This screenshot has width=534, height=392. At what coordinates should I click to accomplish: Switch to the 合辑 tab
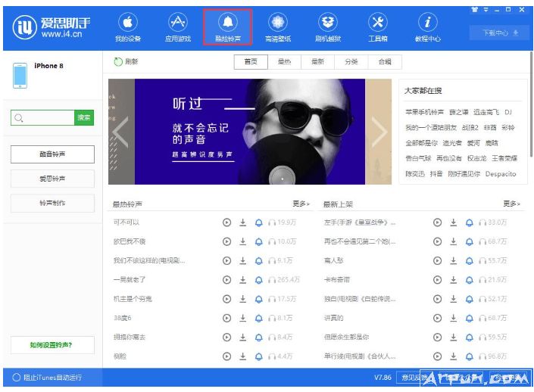385,61
